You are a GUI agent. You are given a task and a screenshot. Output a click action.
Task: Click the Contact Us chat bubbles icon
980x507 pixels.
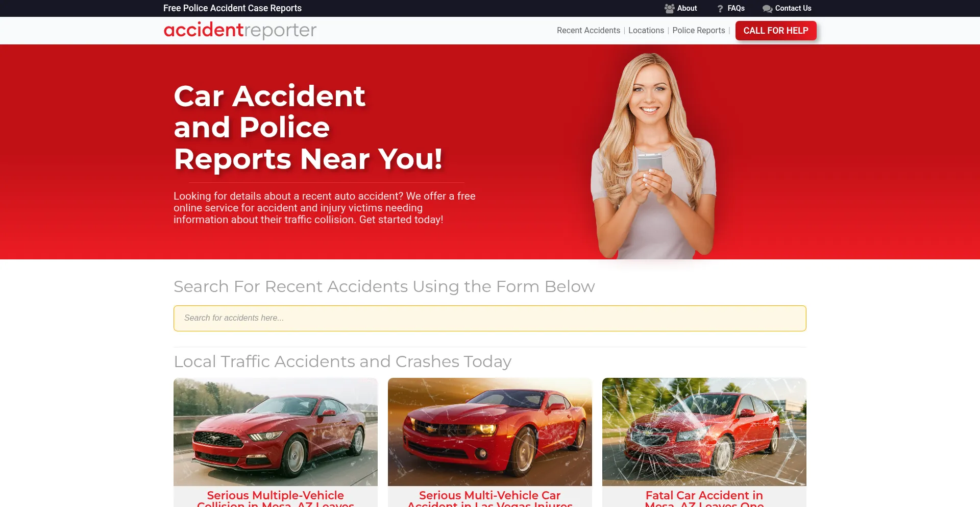[767, 9]
